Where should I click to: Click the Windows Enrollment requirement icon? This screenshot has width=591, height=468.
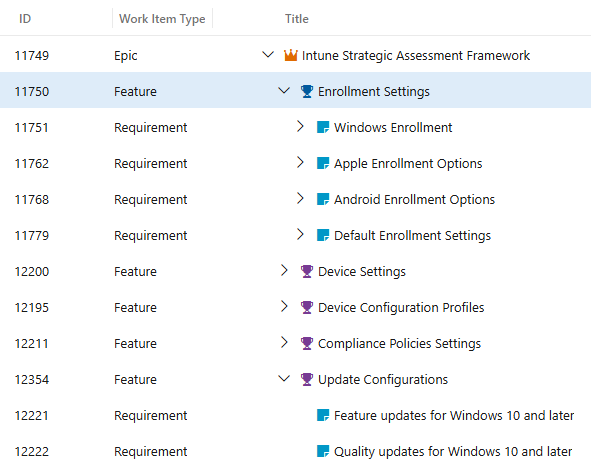coord(323,127)
